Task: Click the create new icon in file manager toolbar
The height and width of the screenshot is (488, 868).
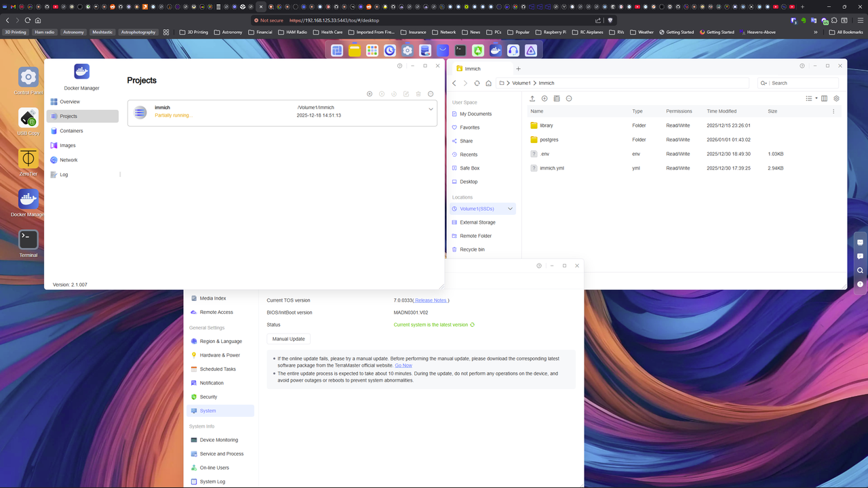Action: (x=545, y=98)
